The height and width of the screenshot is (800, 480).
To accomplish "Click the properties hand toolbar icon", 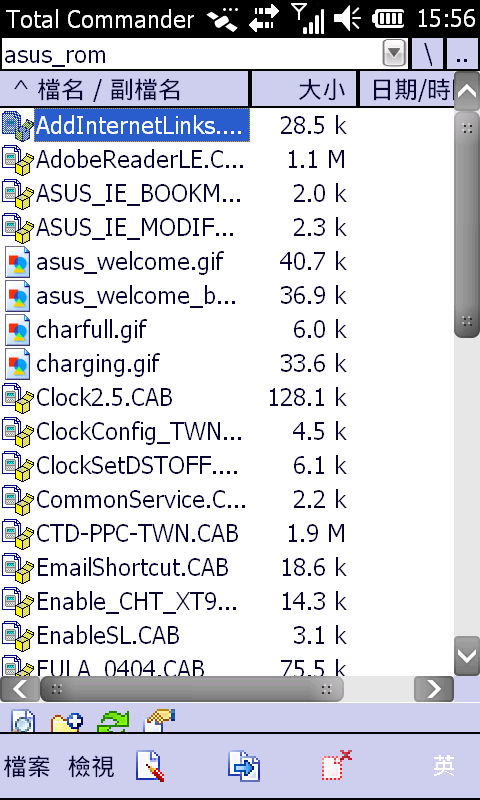I will [x=159, y=719].
